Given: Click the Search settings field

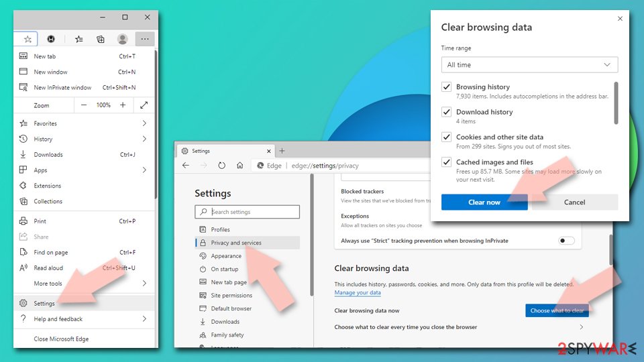Looking at the screenshot, I should [x=248, y=212].
